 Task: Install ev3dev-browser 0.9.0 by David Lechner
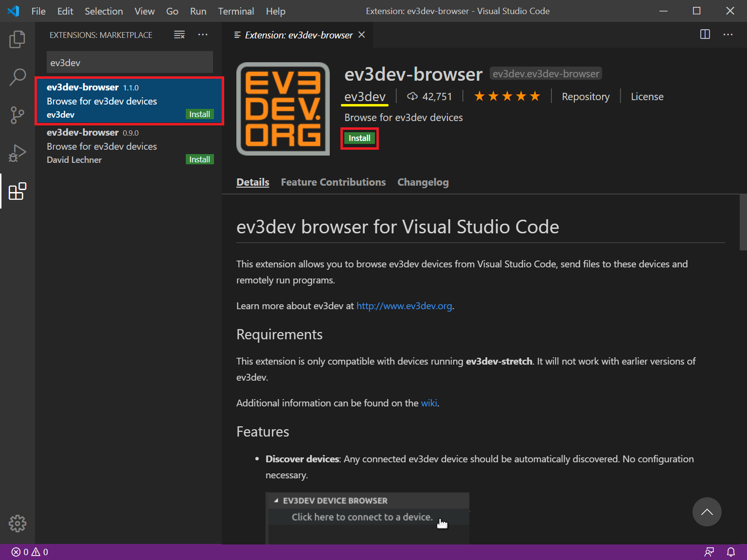(x=200, y=159)
